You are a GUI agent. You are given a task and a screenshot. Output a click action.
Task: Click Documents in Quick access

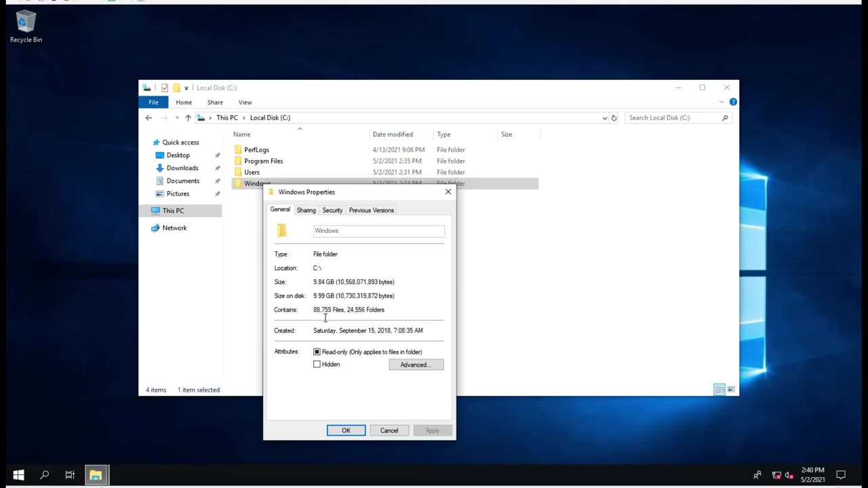(183, 181)
